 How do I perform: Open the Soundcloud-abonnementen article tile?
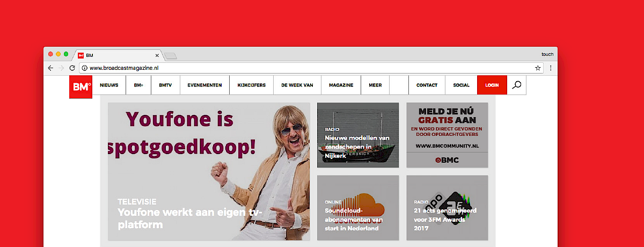(x=358, y=208)
